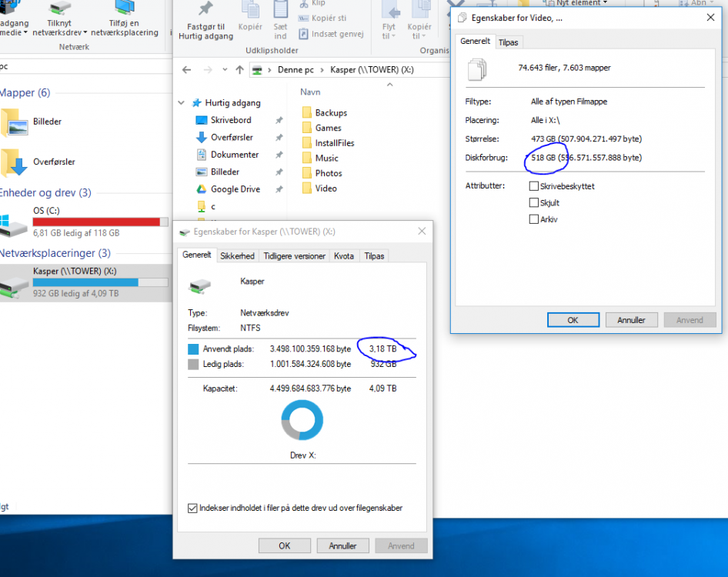This screenshot has height=577, width=728.
Task: Click Tilføj en netværksplacering icon
Action: point(125,8)
